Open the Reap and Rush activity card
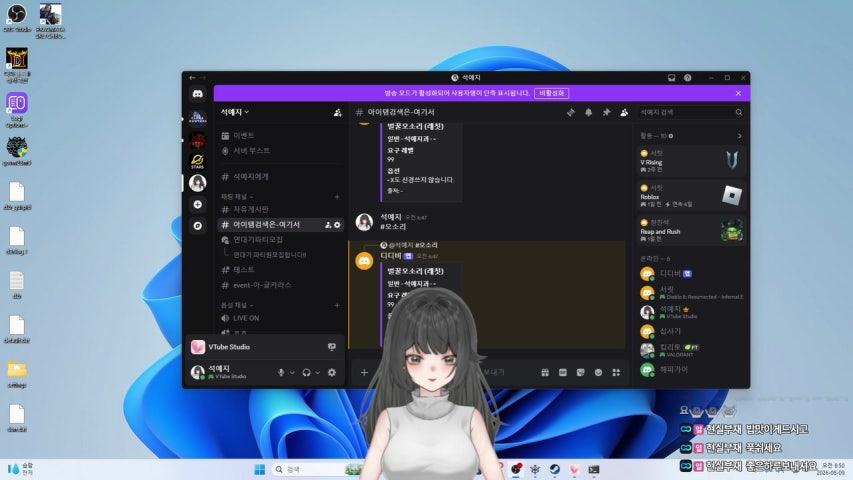The image size is (853, 480). point(691,230)
